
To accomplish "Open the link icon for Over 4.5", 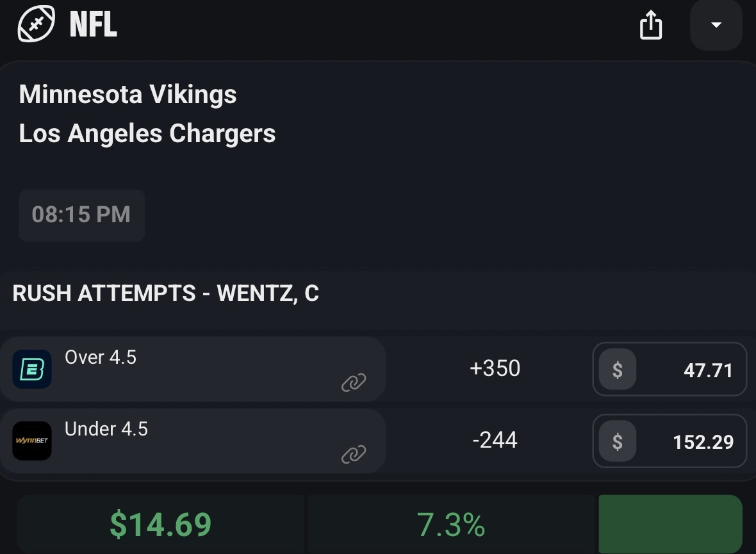I will click(x=353, y=382).
